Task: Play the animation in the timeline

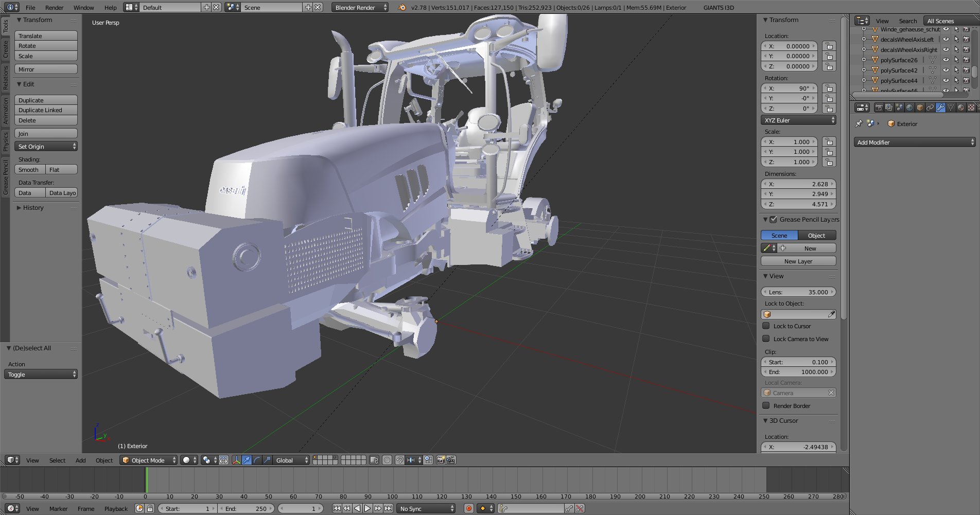Action: pyautogui.click(x=367, y=508)
